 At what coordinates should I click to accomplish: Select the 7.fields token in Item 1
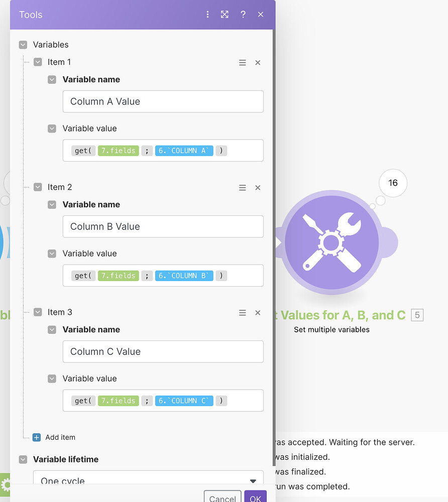tap(118, 150)
